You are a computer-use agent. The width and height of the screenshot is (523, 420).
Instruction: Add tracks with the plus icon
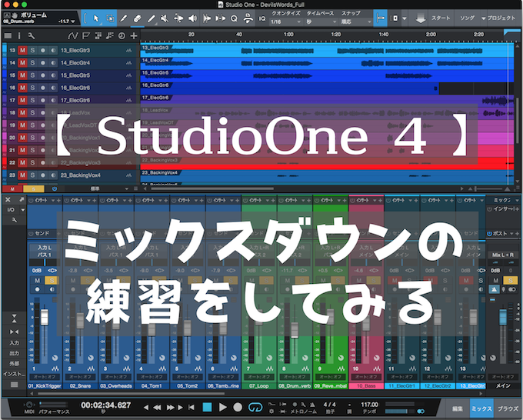pos(134,35)
